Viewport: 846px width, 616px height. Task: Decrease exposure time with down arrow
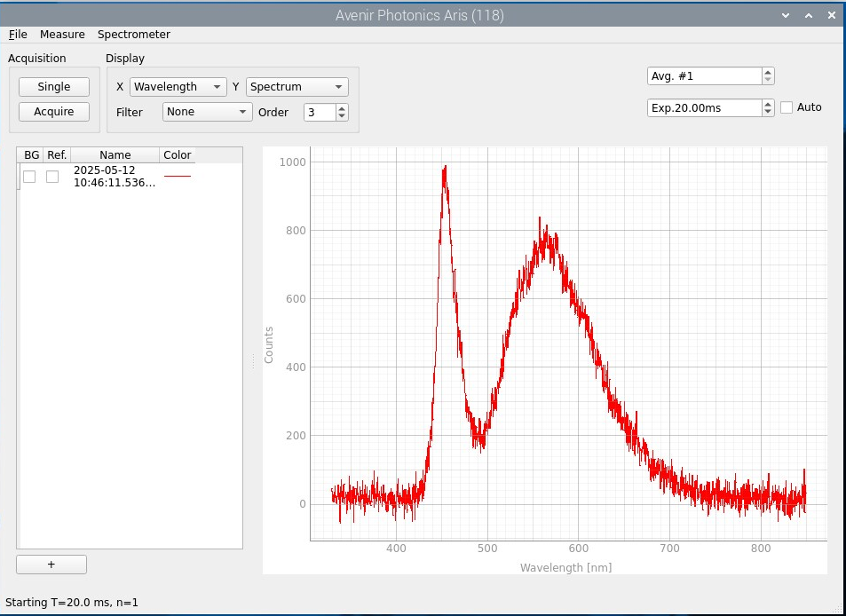[x=768, y=112]
